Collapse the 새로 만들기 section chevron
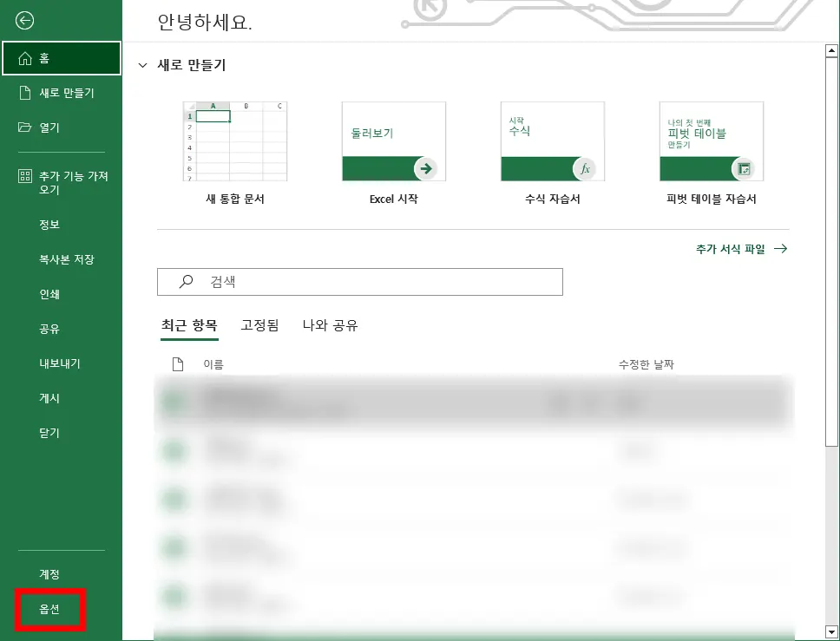The width and height of the screenshot is (840, 641). point(142,65)
